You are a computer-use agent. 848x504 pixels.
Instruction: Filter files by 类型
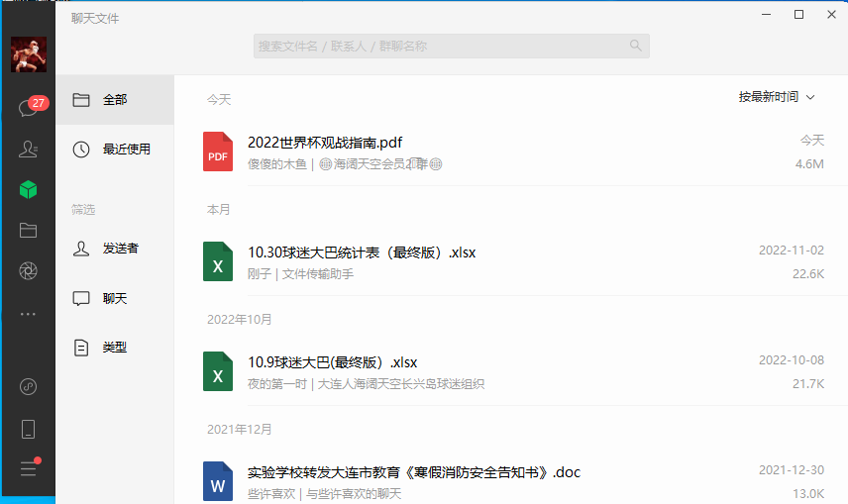tap(114, 348)
